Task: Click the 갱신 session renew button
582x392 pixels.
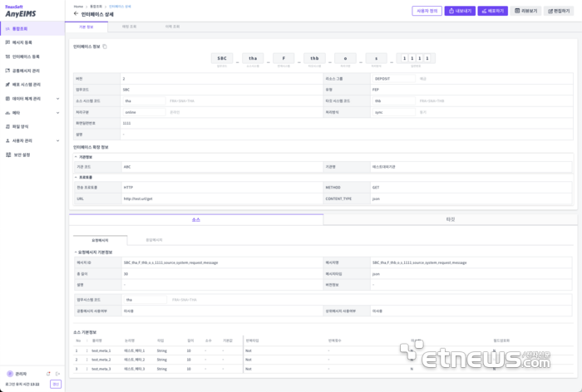Action: [56, 385]
